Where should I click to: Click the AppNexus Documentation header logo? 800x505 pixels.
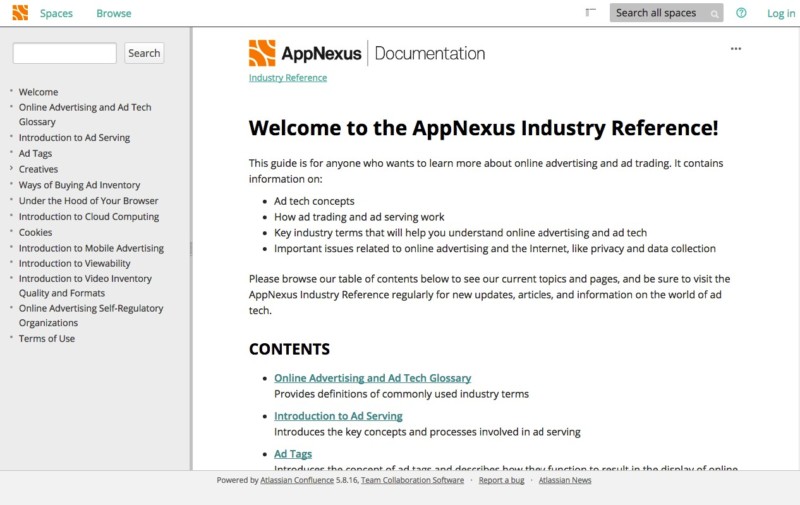(366, 53)
